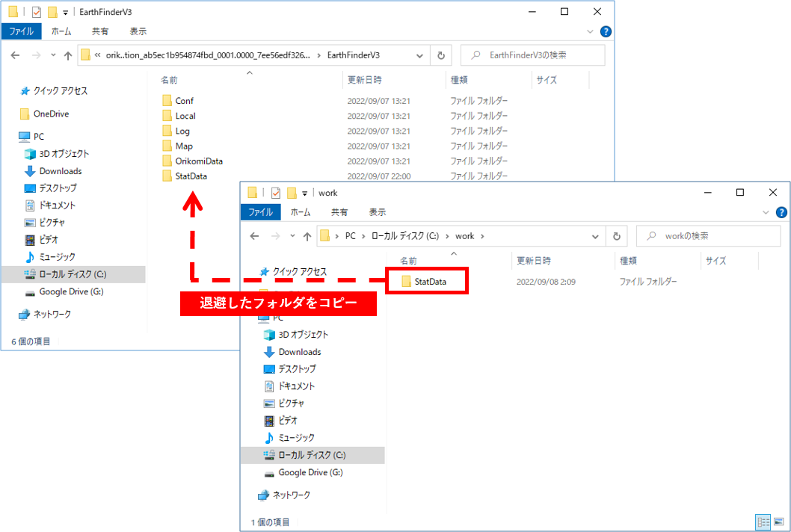Expand address history dropdown in EarthFinderV3 window
This screenshot has width=791, height=532.
point(420,55)
